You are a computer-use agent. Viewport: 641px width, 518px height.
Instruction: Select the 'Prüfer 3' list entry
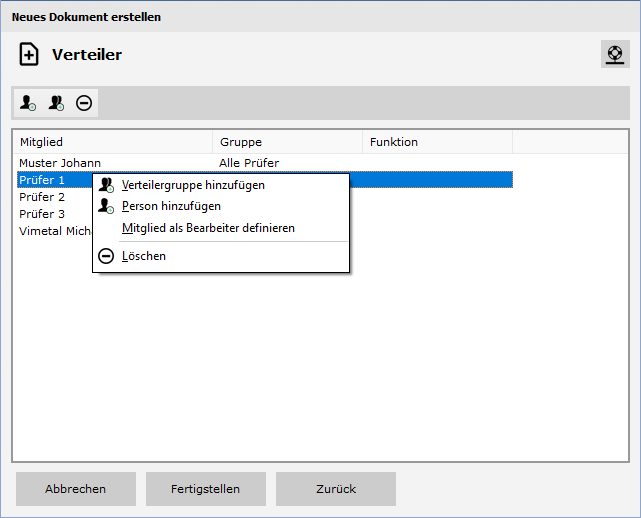click(42, 214)
